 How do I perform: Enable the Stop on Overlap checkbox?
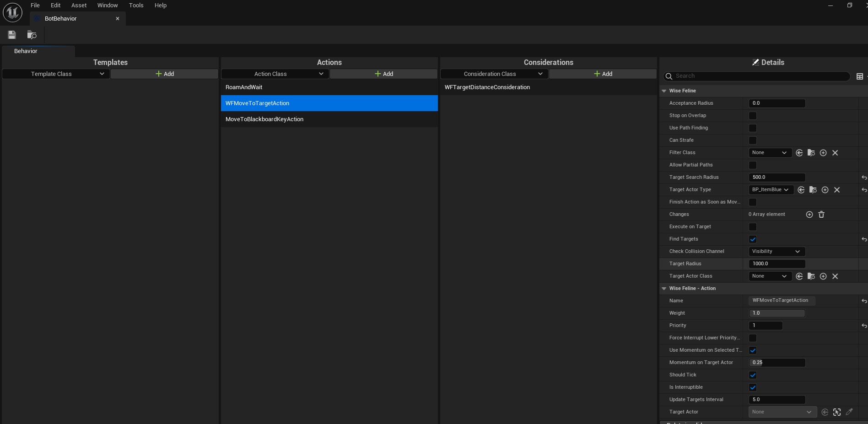click(753, 116)
